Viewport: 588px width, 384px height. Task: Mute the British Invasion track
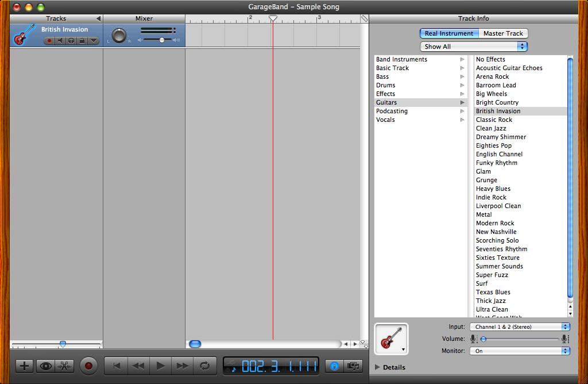click(x=60, y=41)
